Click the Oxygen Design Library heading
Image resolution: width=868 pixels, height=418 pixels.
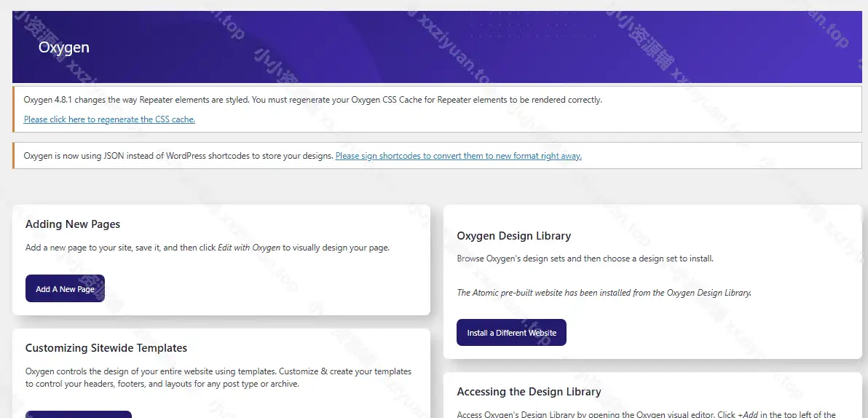[x=513, y=236]
